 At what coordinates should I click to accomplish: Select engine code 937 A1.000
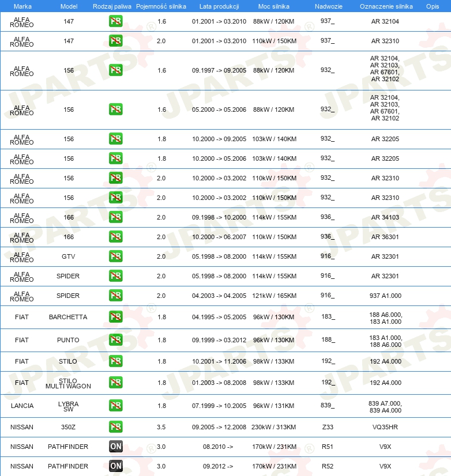[385, 296]
